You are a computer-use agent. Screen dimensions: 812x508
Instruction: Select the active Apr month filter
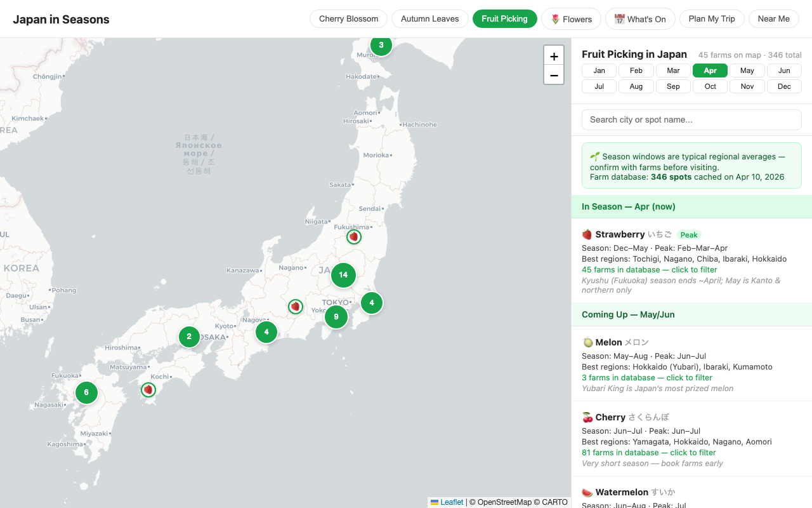(x=710, y=70)
